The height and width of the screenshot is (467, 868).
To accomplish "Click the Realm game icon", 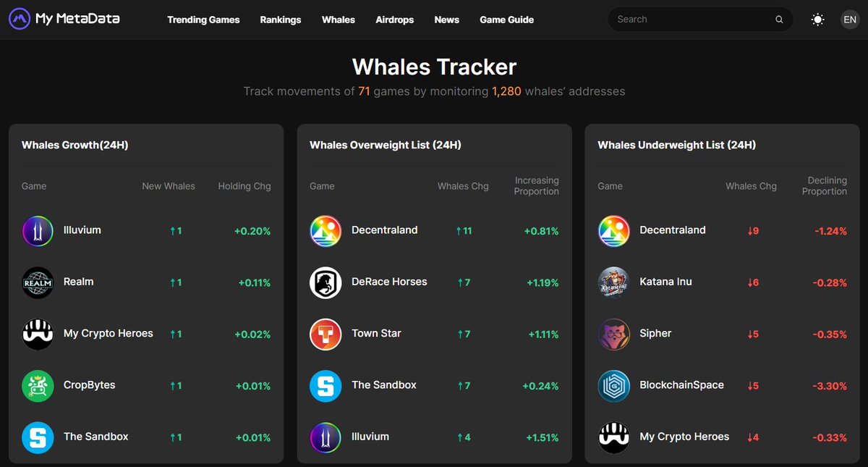I will 38,282.
